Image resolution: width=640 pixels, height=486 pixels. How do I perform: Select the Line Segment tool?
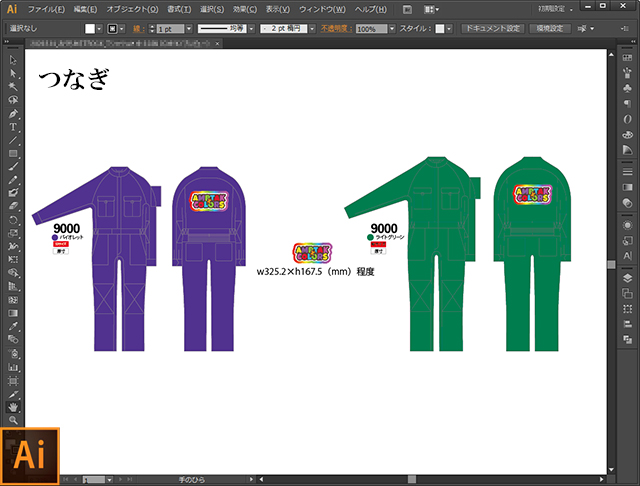tap(13, 140)
